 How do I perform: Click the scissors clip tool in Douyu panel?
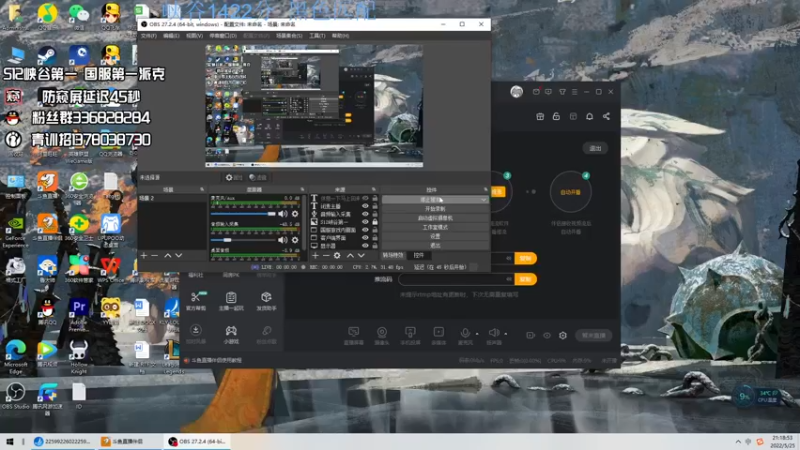[x=195, y=297]
